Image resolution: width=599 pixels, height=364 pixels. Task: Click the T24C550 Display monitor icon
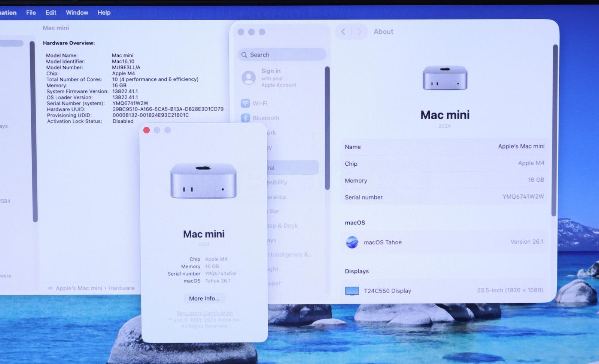point(352,291)
